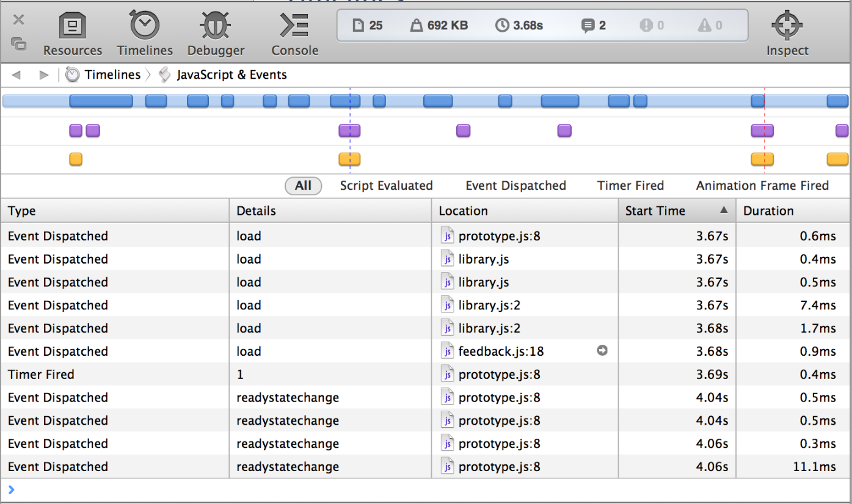Click the console log messages icon

click(x=588, y=26)
